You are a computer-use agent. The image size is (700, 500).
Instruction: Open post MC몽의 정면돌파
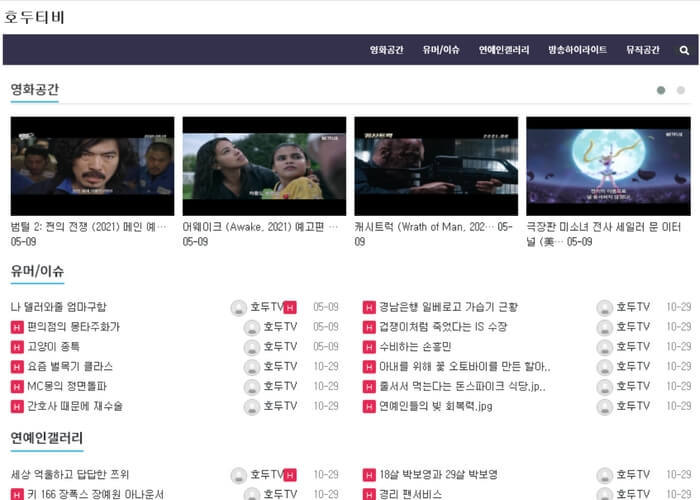tap(67, 386)
